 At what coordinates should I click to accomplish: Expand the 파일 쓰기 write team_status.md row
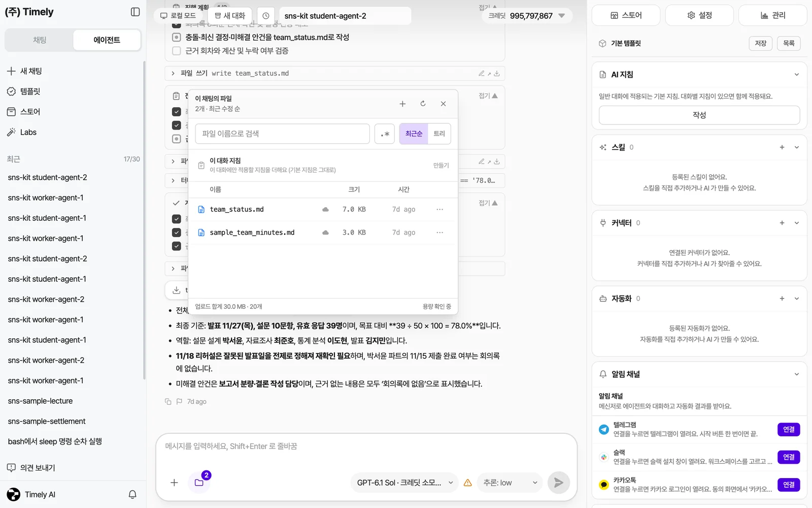pos(173,74)
